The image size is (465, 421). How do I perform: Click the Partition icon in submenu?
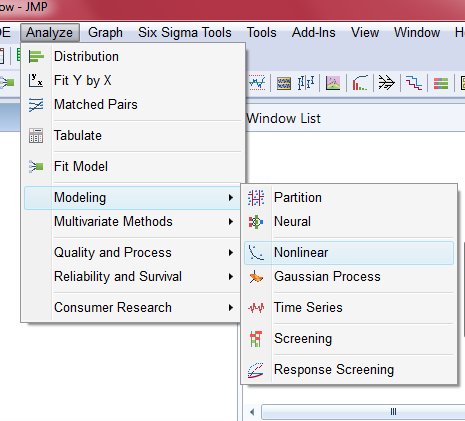click(256, 198)
